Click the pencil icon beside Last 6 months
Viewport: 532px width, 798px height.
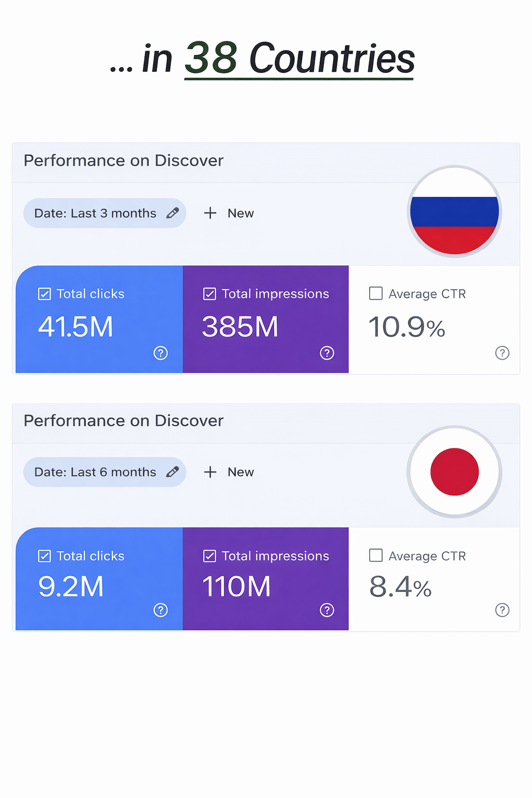point(172,472)
